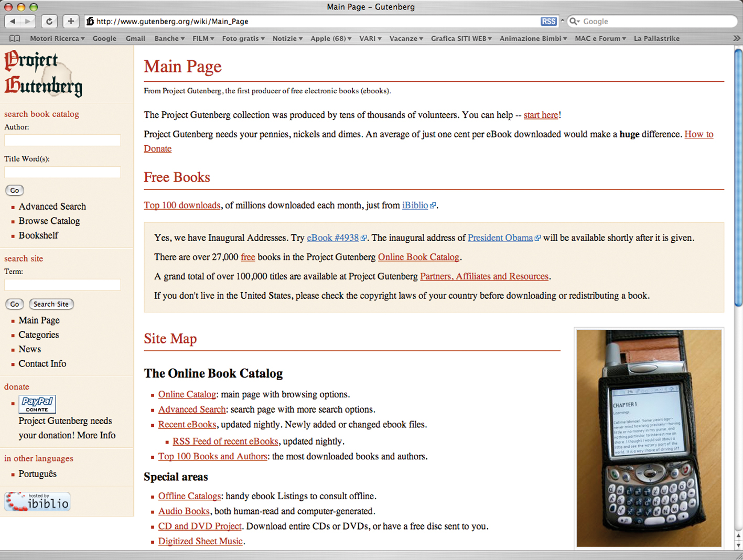Open the How to Donate link
The image size is (743, 560).
699,134
